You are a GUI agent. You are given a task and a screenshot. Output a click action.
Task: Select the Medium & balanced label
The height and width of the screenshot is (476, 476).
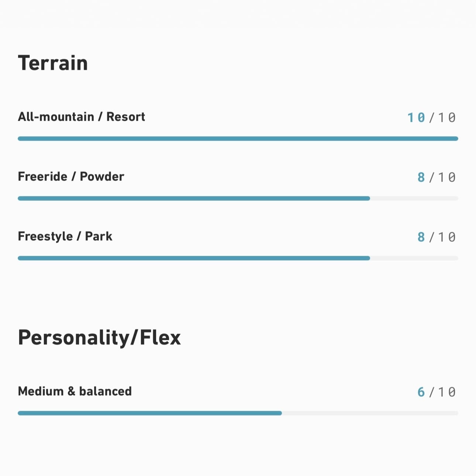(75, 391)
